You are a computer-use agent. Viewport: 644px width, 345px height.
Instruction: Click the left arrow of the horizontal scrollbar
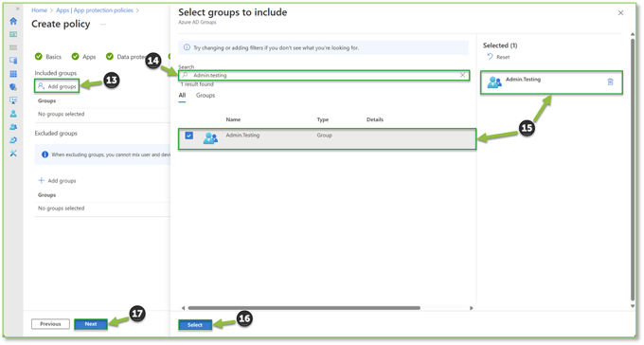tap(183, 308)
